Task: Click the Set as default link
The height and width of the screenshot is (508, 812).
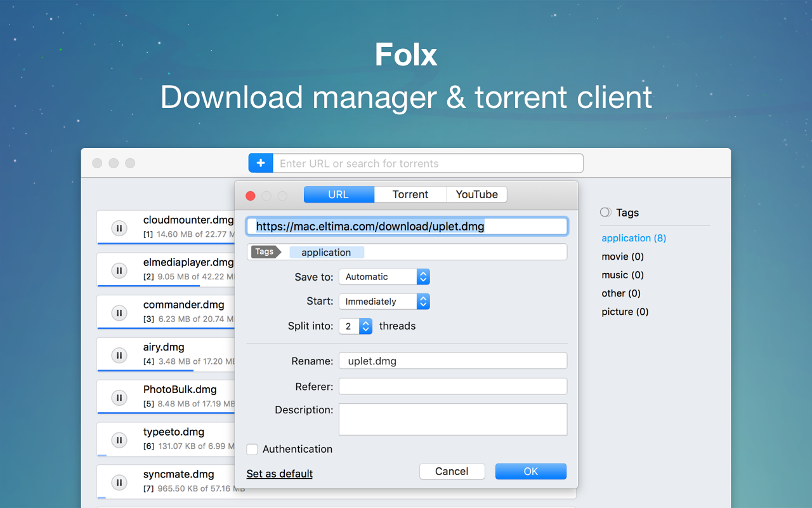Action: tap(280, 474)
